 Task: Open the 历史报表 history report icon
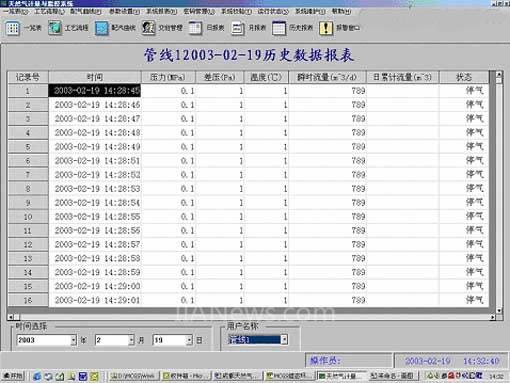(279, 28)
